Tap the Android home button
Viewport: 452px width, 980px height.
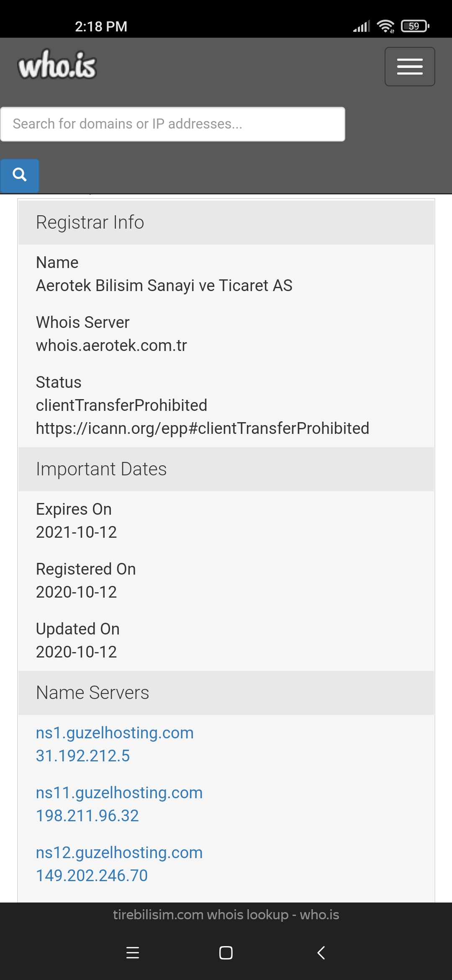(226, 953)
